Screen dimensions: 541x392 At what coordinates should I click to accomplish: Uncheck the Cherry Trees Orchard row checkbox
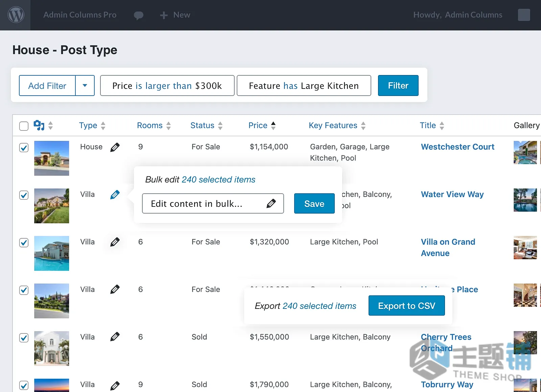click(x=24, y=338)
